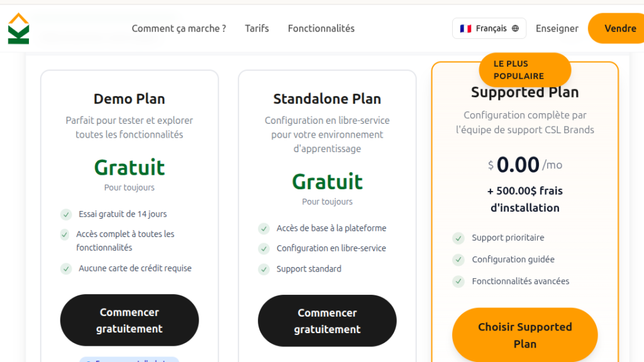Viewport: 644px width, 362px height.
Task: Click checkmark beside Aucune carte de crédit
Action: (x=66, y=268)
